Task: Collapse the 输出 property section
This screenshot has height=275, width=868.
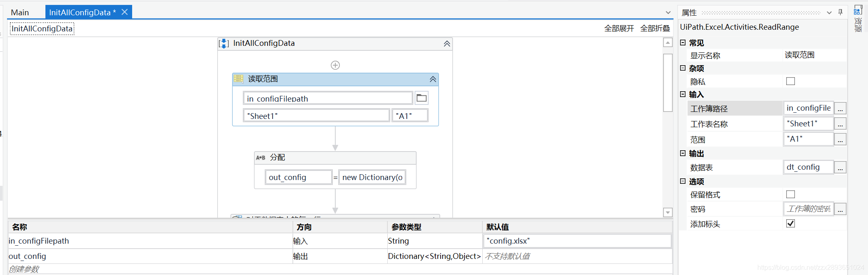Action: (x=683, y=153)
